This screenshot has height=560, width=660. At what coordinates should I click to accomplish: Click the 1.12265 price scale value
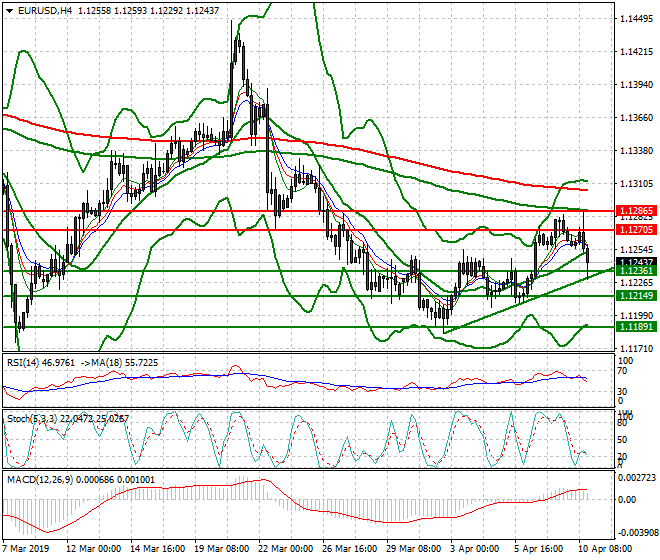pos(637,283)
